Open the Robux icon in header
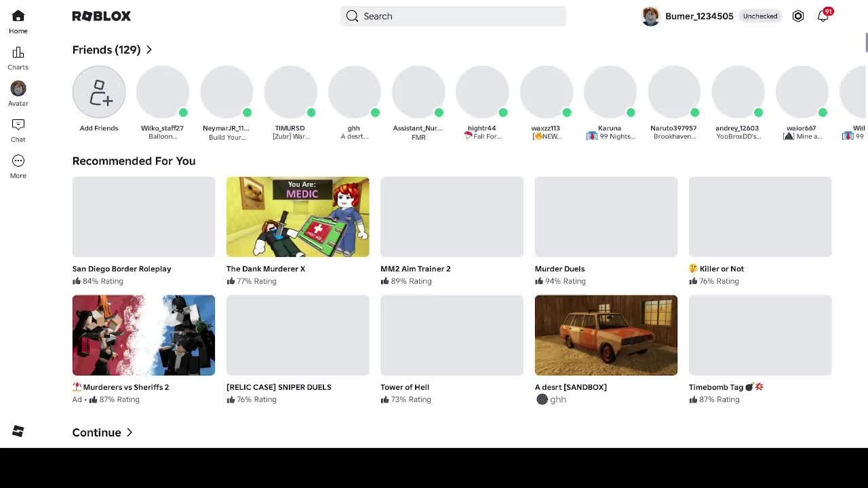This screenshot has width=868, height=488. click(798, 16)
